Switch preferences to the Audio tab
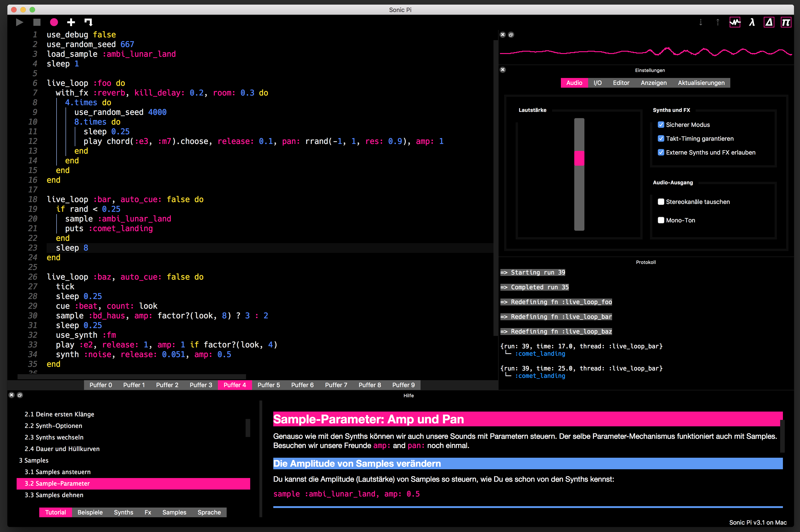 click(574, 83)
